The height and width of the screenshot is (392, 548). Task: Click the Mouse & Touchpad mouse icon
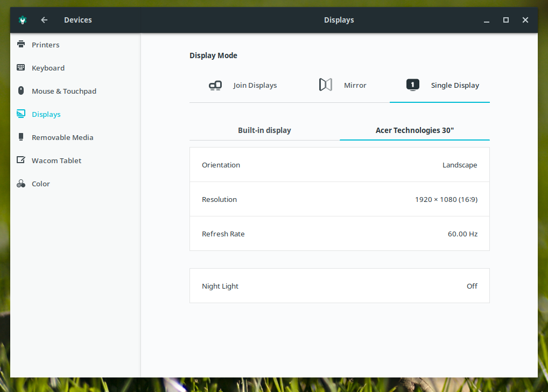(21, 90)
